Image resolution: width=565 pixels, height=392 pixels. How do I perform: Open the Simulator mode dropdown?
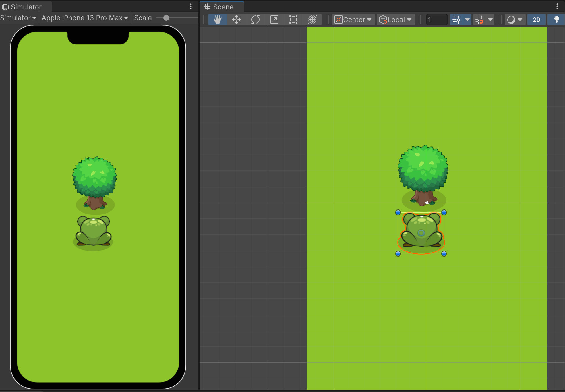18,18
